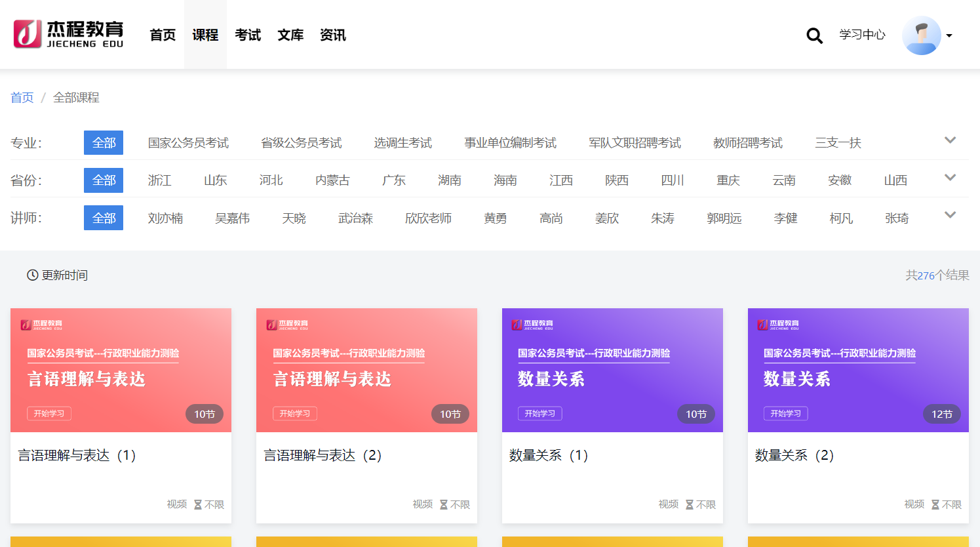980x547 pixels.
Task: Open the 考试 navigation tab
Action: coord(248,35)
